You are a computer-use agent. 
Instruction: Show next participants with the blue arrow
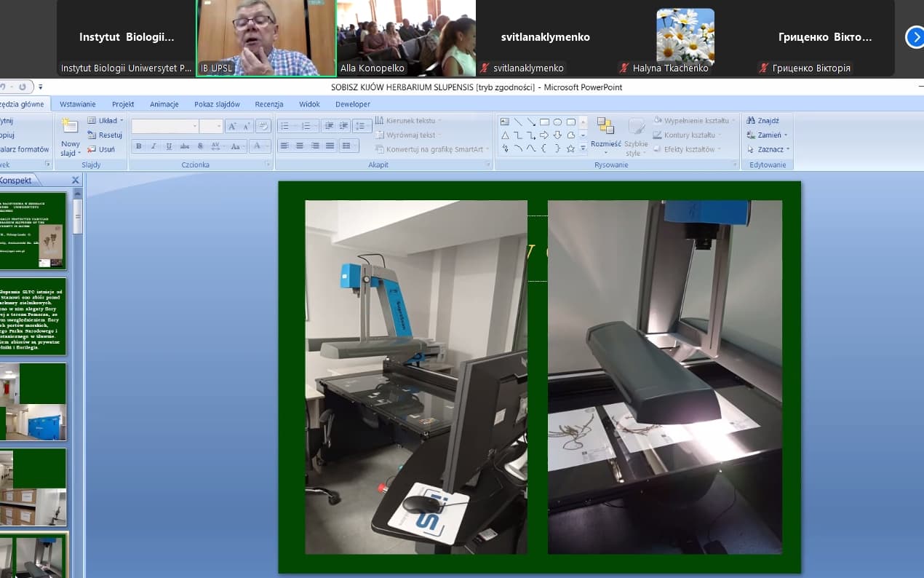914,36
